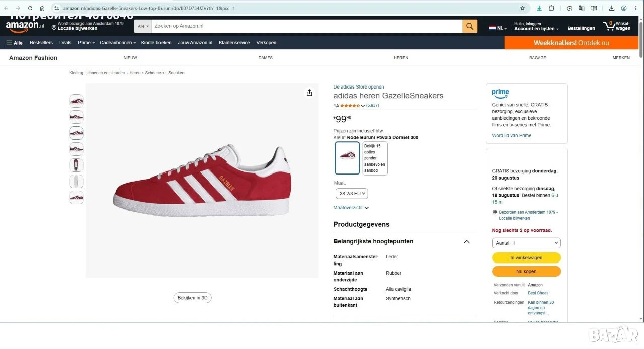Open Klantenservice in the navigation bar
The height and width of the screenshot is (349, 644).
click(234, 43)
